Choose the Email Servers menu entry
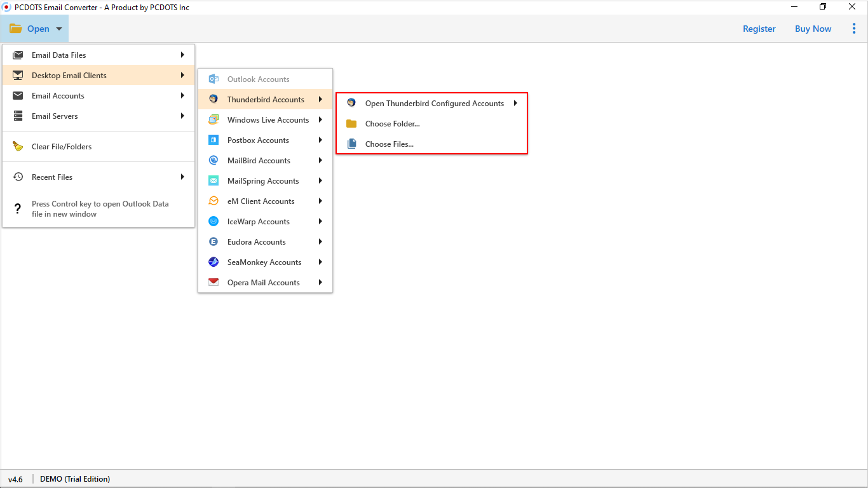 pyautogui.click(x=98, y=116)
